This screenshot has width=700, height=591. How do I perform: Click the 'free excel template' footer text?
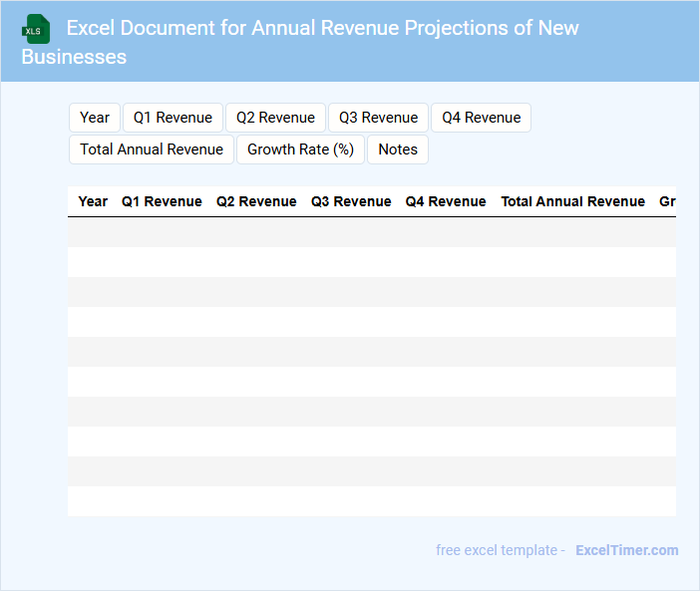pos(499,550)
